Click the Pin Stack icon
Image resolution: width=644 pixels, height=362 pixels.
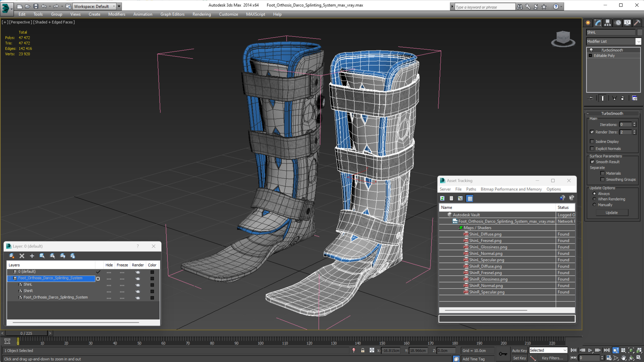(591, 98)
